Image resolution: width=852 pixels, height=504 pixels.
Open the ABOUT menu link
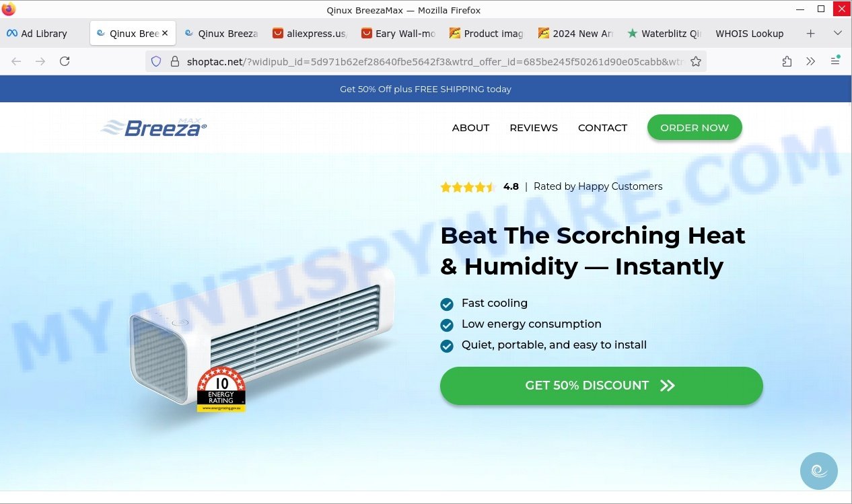coord(470,128)
